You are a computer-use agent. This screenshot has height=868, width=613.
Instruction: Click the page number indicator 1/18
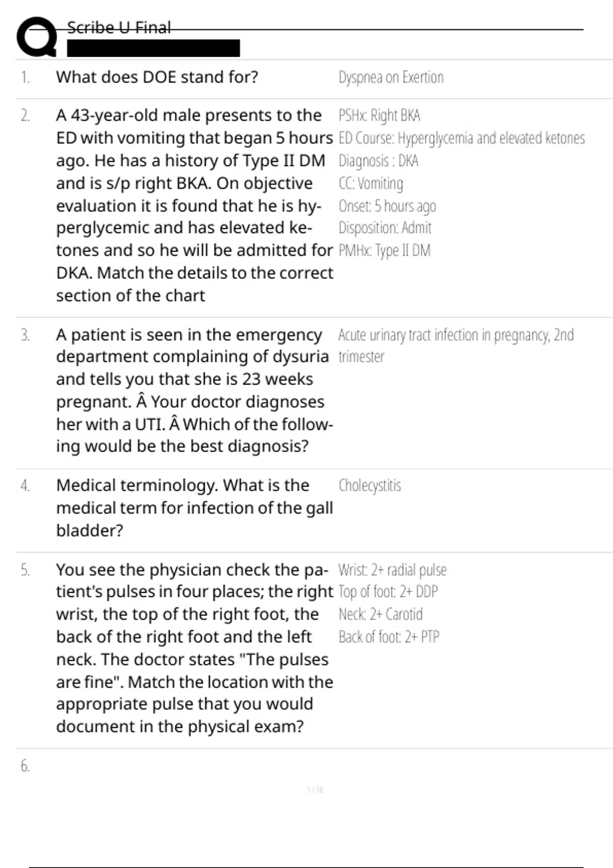pos(315,790)
